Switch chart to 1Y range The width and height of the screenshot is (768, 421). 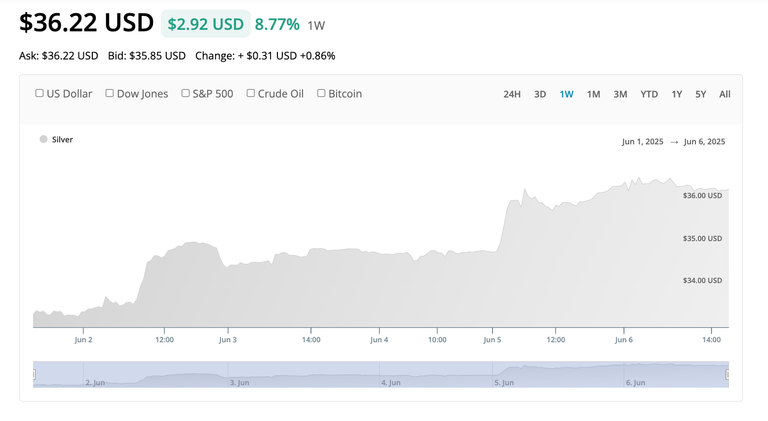pos(676,94)
